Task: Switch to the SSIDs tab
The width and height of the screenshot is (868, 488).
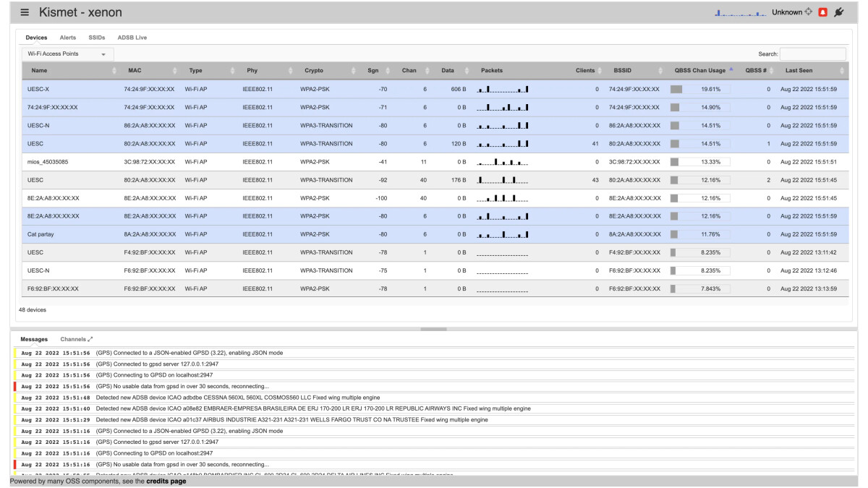Action: pos(96,37)
